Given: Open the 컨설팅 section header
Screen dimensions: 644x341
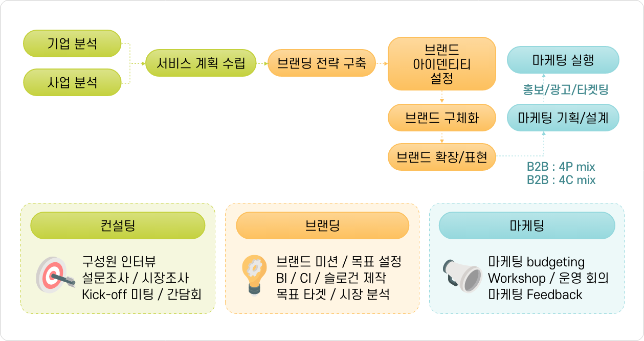Looking at the screenshot, I should point(118,225).
